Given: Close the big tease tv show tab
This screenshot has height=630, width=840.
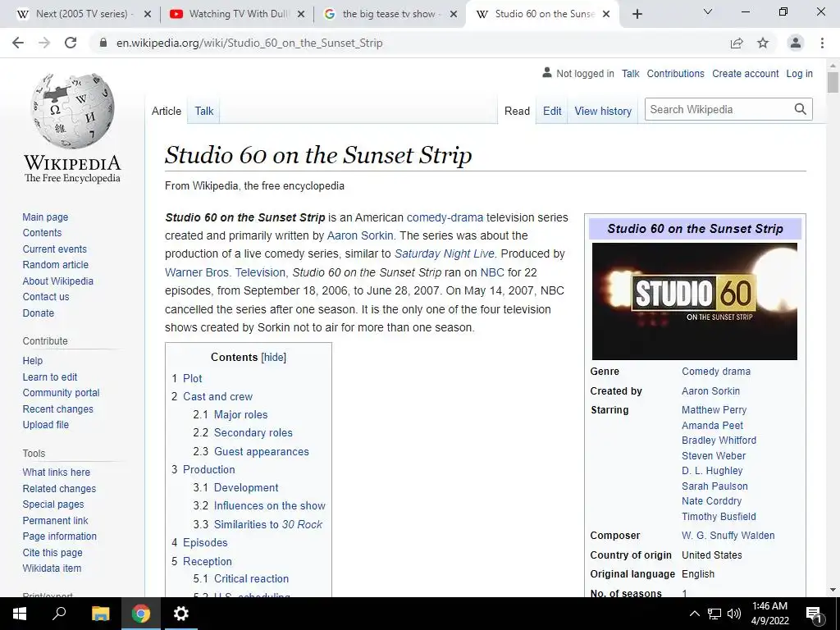Looking at the screenshot, I should 454,14.
